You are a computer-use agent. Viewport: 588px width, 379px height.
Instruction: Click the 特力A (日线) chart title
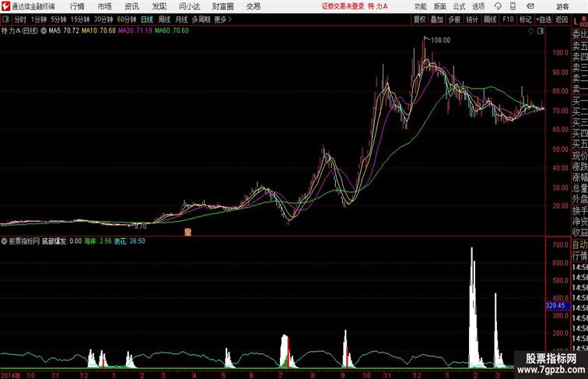(x=20, y=31)
